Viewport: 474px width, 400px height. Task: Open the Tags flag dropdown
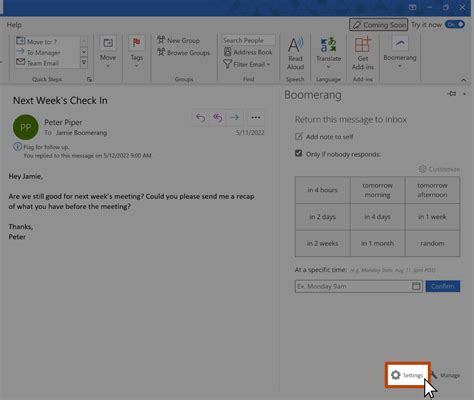(137, 52)
